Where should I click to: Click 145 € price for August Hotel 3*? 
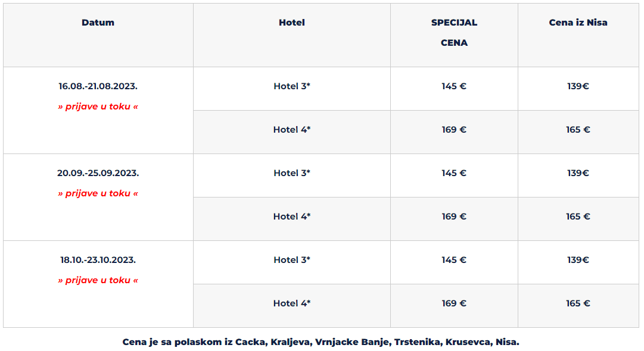454,86
